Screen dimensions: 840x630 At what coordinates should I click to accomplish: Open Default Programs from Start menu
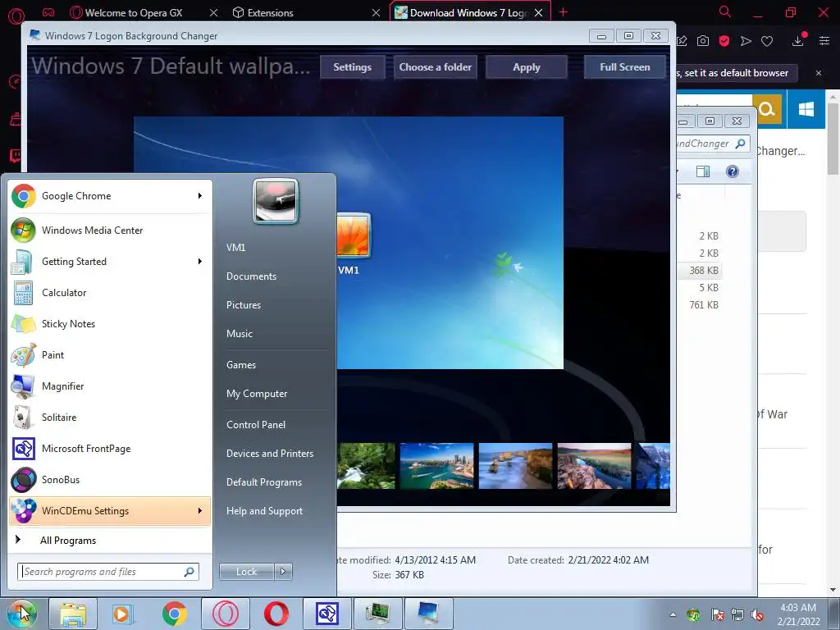click(x=264, y=482)
